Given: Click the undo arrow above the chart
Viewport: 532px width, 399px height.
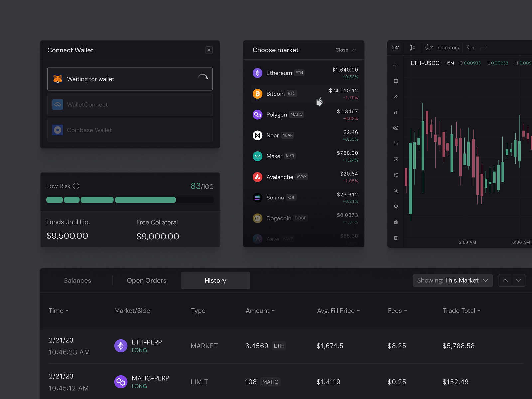Looking at the screenshot, I should point(470,47).
